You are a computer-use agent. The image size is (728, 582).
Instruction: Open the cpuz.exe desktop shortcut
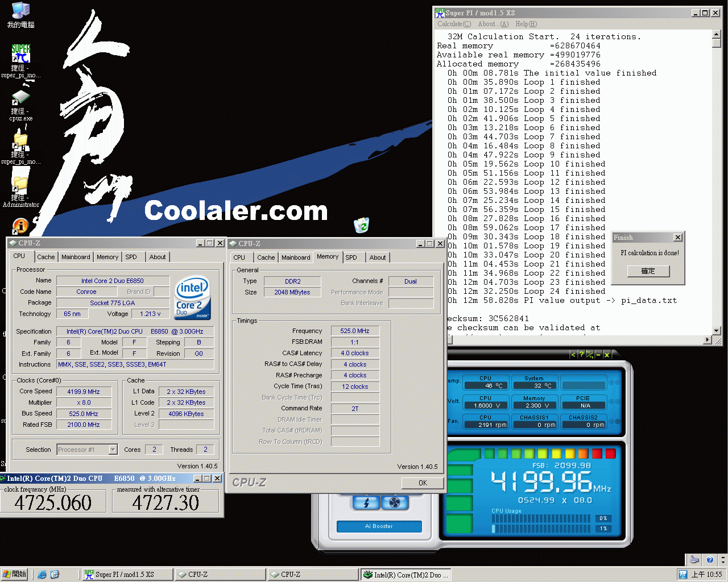20,105
